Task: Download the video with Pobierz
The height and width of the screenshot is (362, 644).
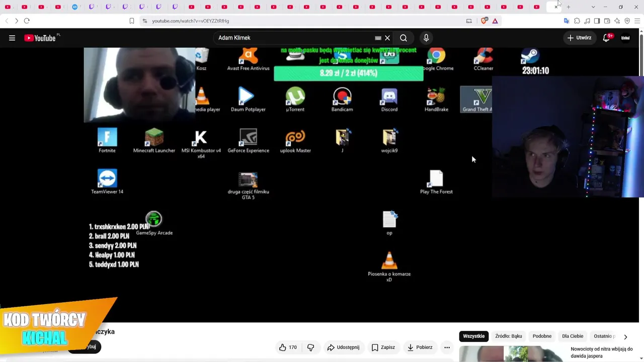Action: (420, 347)
